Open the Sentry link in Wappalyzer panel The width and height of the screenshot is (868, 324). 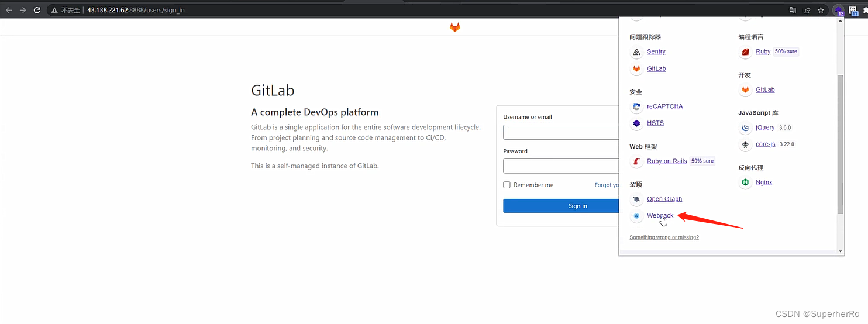click(x=656, y=51)
